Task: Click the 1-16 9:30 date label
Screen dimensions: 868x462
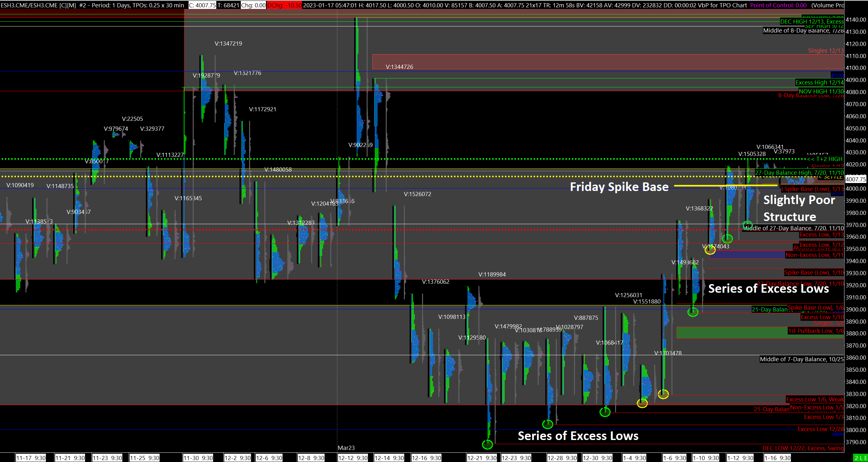Action: click(x=777, y=458)
